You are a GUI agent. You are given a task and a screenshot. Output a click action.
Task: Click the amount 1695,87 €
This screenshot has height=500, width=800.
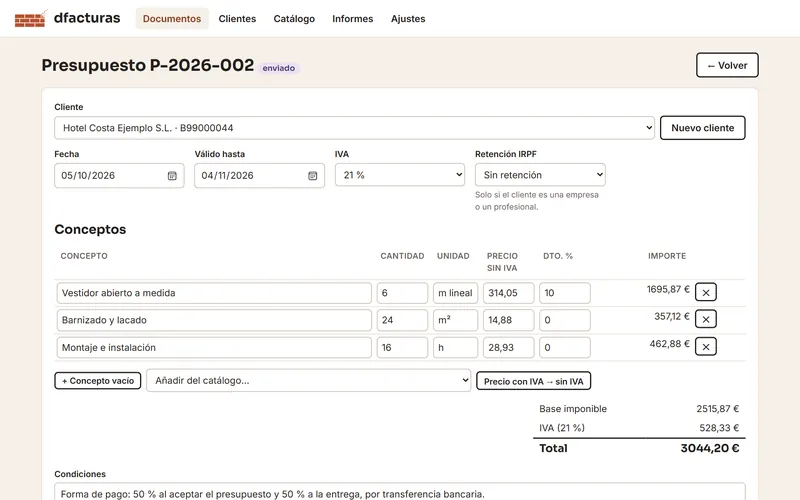pyautogui.click(x=668, y=289)
